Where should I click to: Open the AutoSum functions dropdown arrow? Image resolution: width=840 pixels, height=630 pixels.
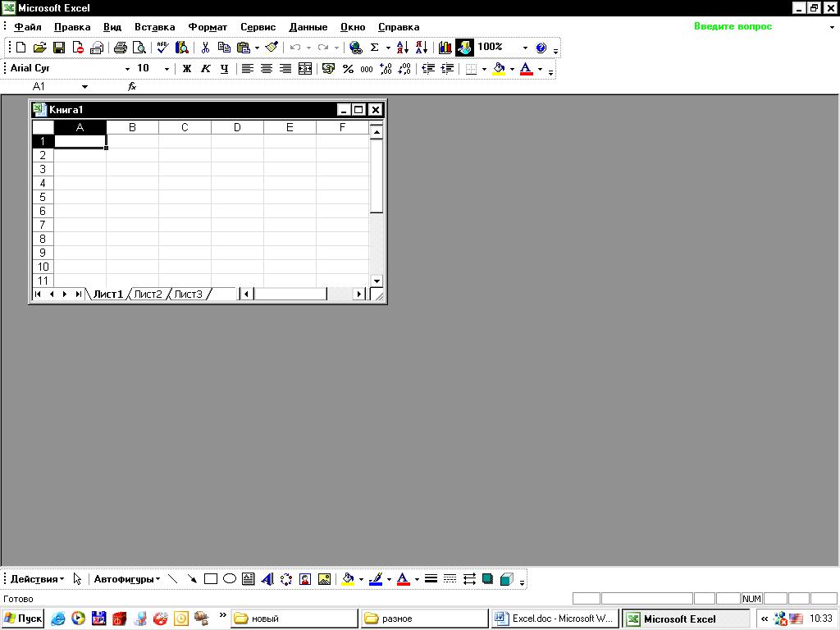[388, 48]
